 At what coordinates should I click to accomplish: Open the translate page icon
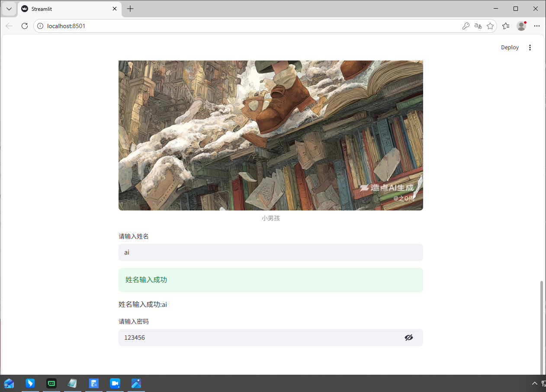[x=478, y=26]
